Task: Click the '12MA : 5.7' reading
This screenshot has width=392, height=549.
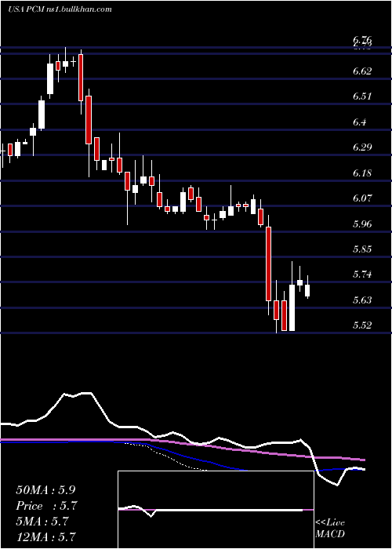Action: 45,537
